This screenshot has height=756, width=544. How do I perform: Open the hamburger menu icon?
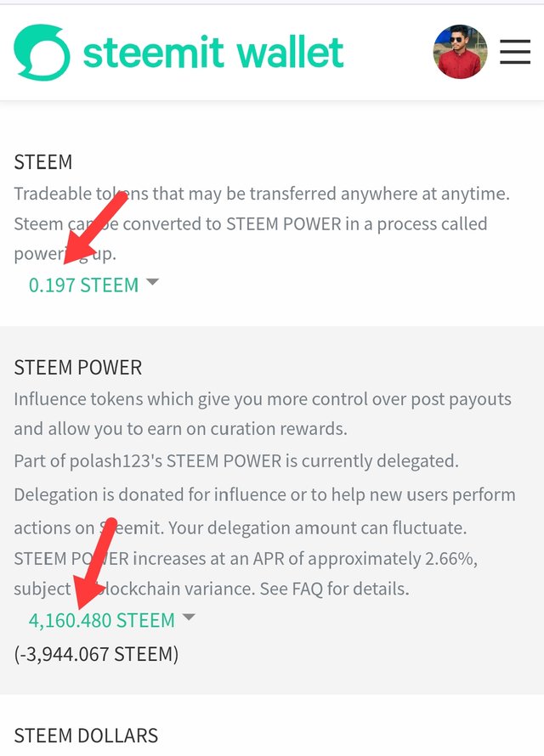(x=515, y=52)
